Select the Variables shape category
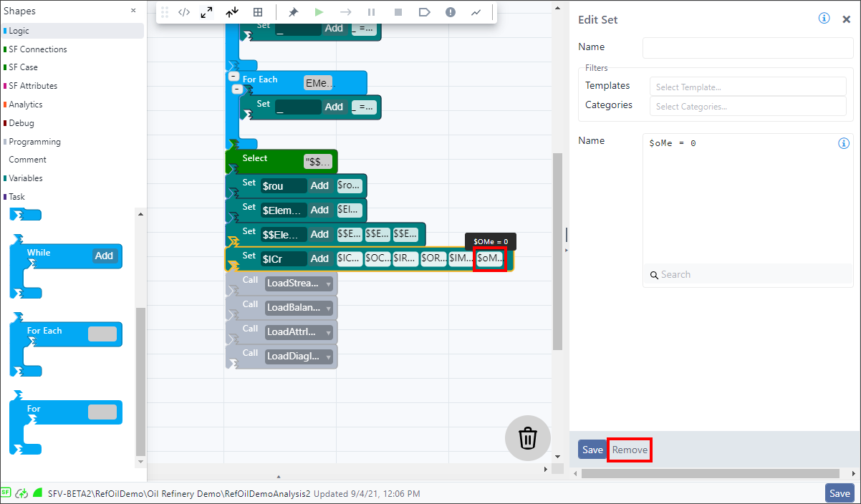861x504 pixels. pyautogui.click(x=26, y=178)
